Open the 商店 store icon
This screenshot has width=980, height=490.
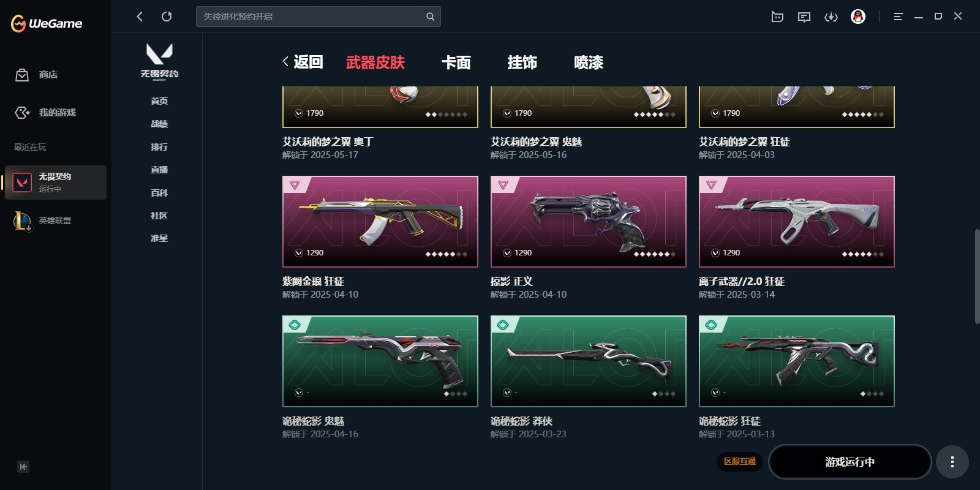pyautogui.click(x=22, y=75)
